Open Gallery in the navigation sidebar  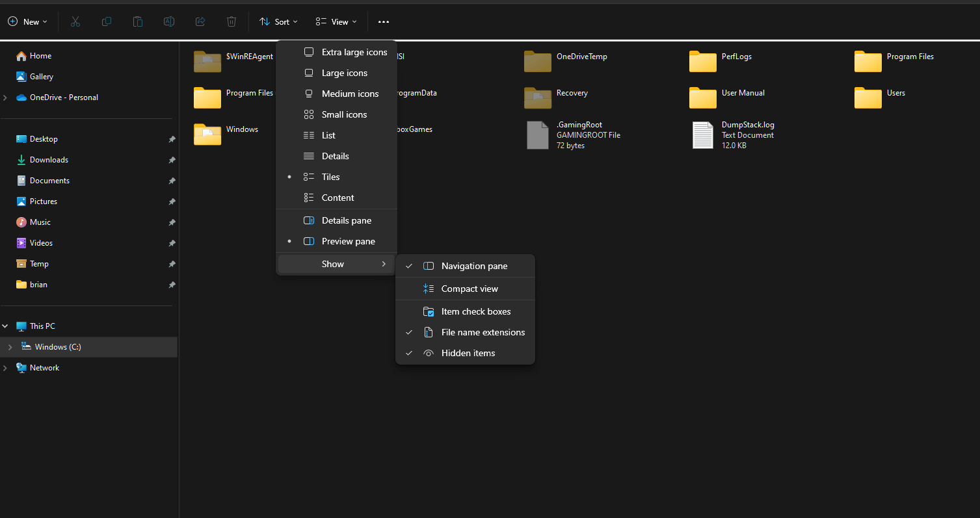(41, 77)
